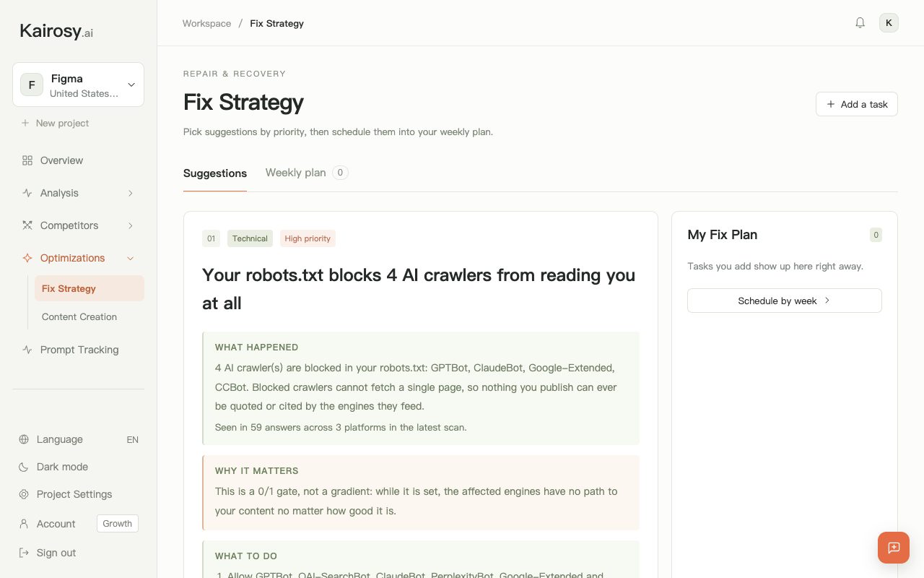Click the robots.txt suggestion headline
The width and height of the screenshot is (924, 578).
tap(419, 289)
